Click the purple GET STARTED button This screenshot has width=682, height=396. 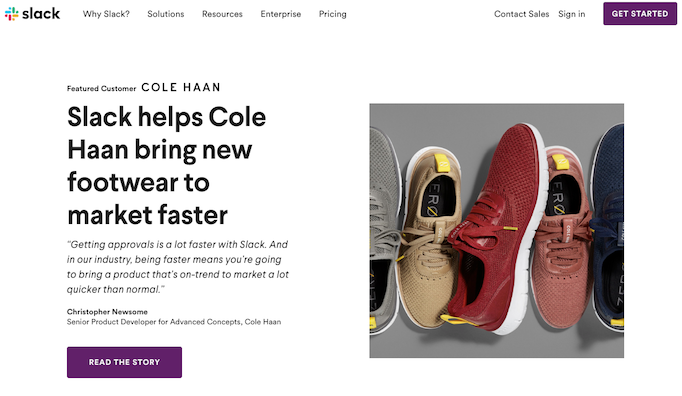640,13
